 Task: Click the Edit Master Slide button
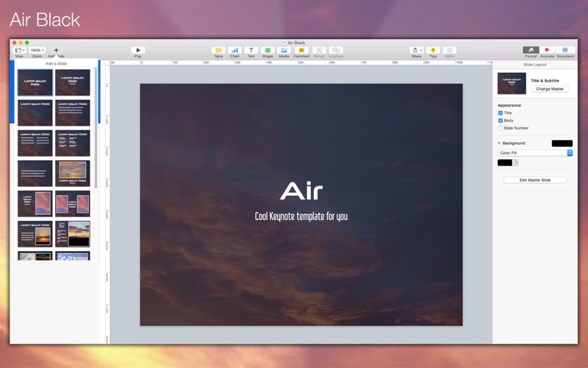(x=535, y=180)
